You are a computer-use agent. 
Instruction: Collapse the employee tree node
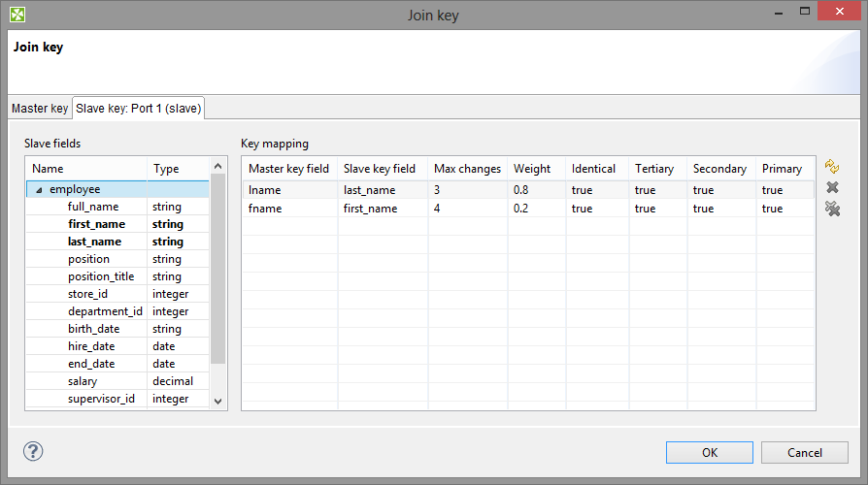click(39, 190)
